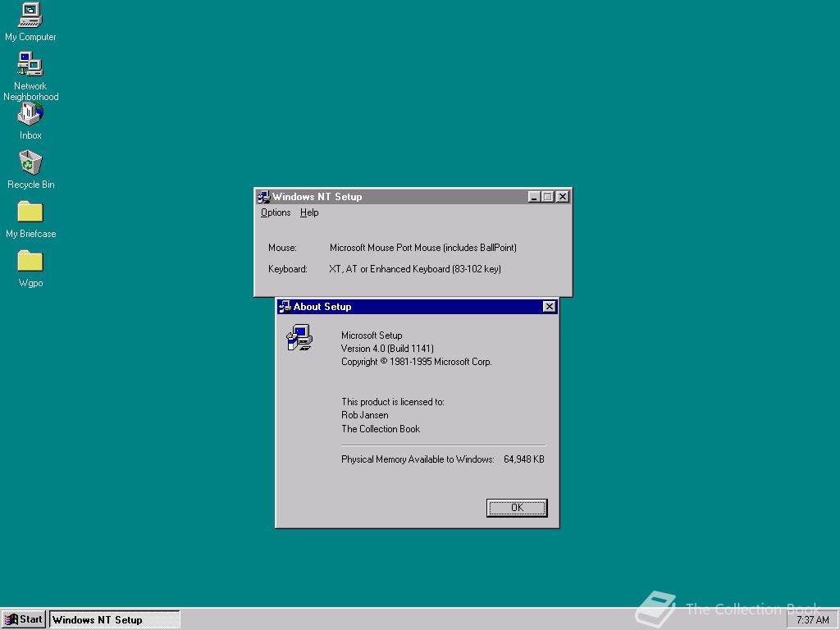Open the Help menu
Screen dimensions: 840x630
(309, 212)
